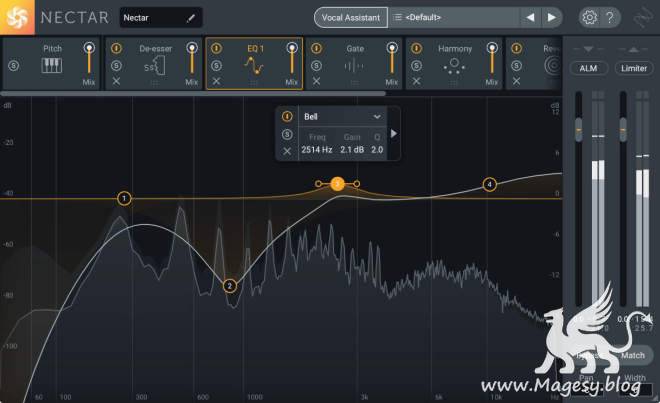Select EQ node 1

coord(124,198)
